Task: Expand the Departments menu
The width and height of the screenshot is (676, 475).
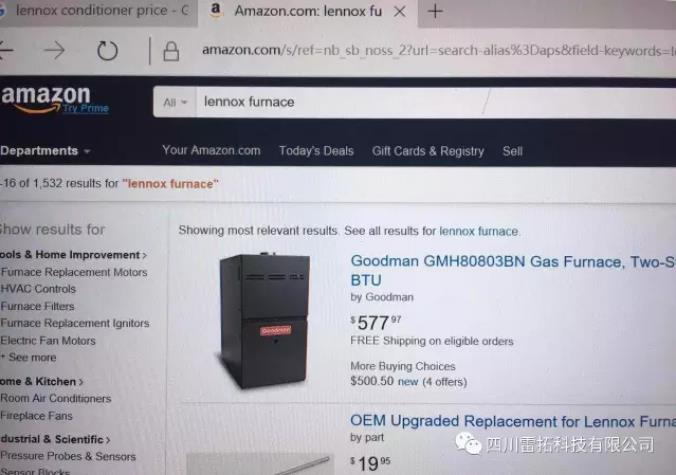Action: point(45,151)
